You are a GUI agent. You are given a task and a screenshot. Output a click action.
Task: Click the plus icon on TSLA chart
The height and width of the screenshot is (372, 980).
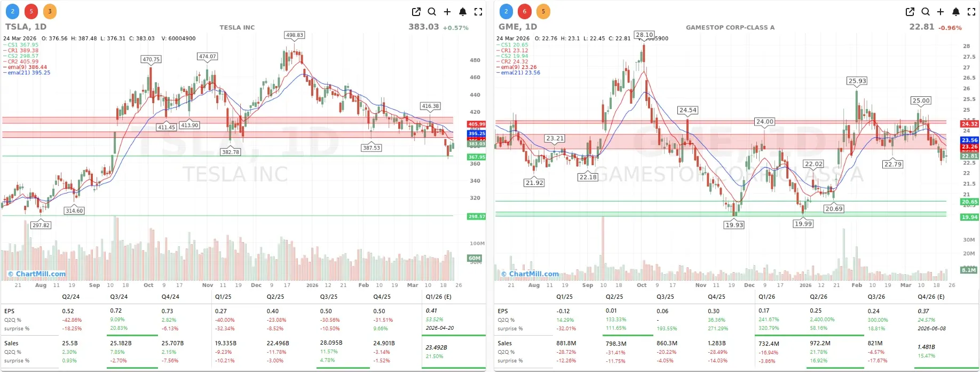coord(447,12)
